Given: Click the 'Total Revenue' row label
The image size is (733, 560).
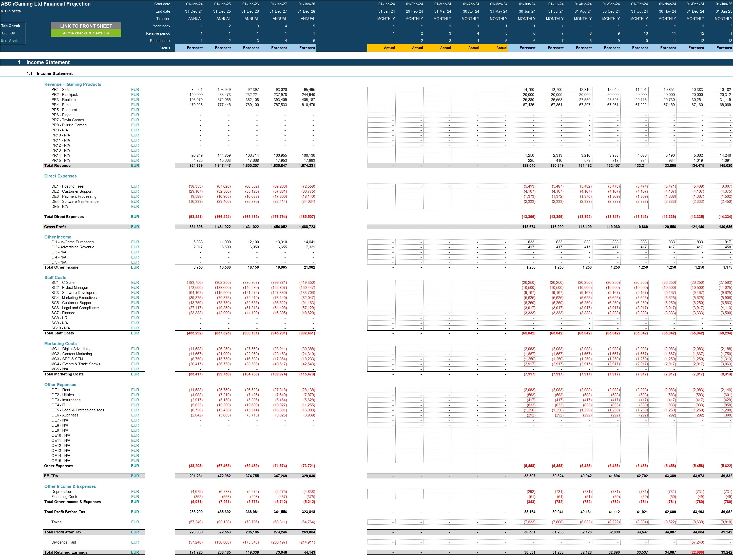Looking at the screenshot, I should tap(58, 165).
